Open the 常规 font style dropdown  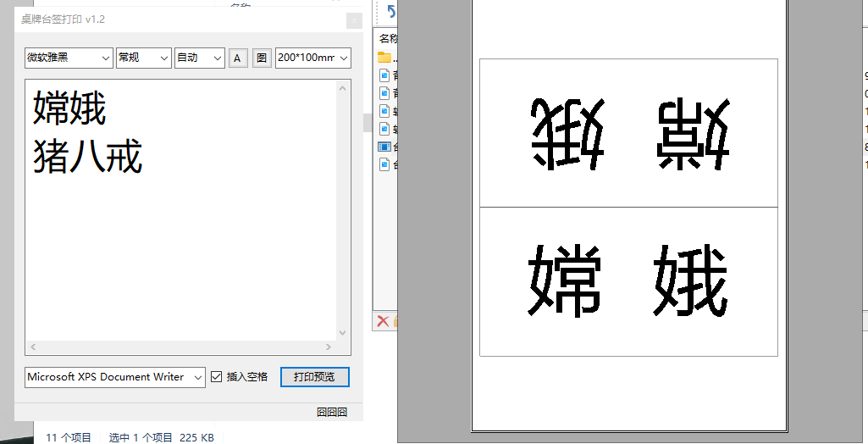coord(144,58)
